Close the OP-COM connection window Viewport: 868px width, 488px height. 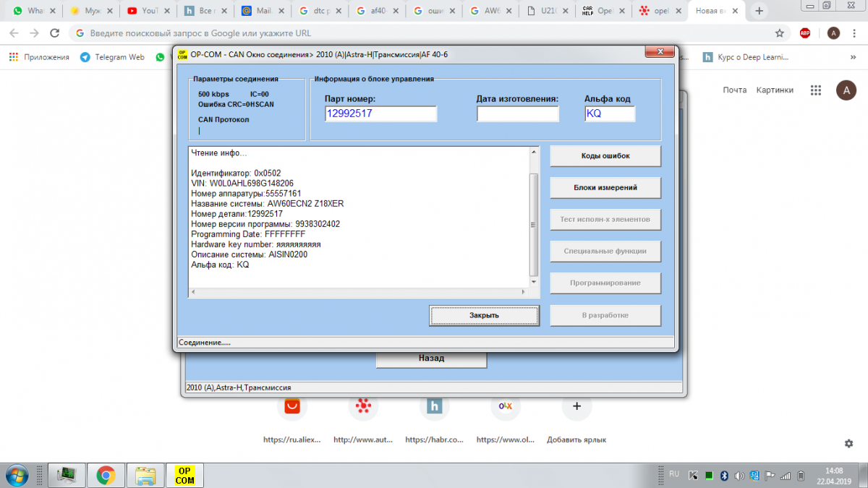coord(658,53)
